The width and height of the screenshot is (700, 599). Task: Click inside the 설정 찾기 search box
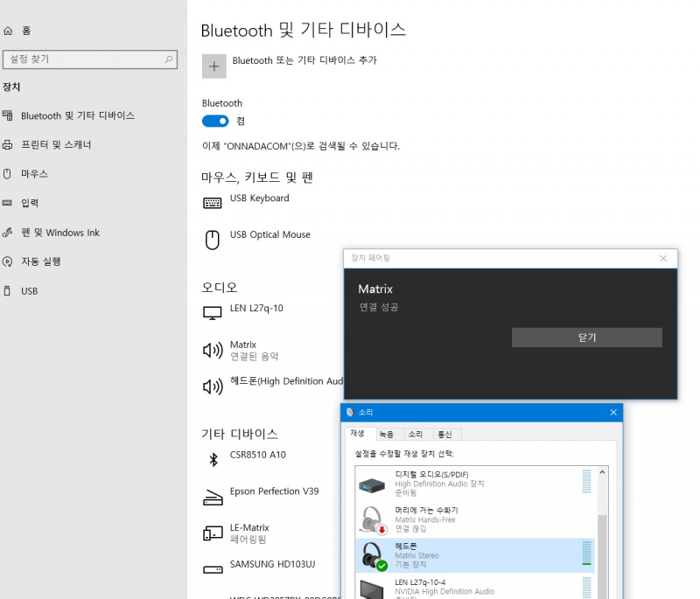[83, 59]
